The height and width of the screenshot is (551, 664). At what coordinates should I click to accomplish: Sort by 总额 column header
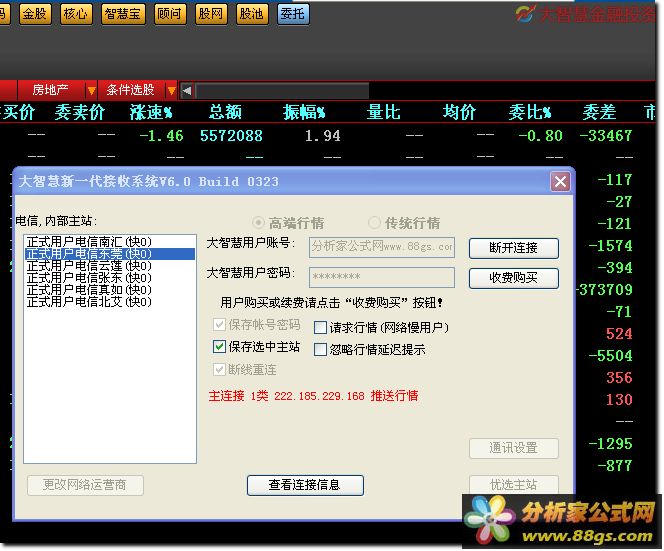coord(225,113)
